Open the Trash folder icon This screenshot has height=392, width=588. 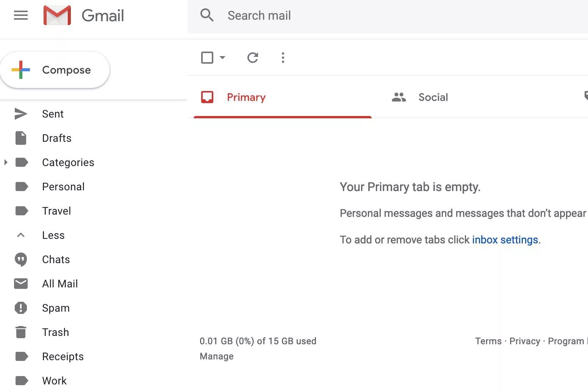pos(21,332)
